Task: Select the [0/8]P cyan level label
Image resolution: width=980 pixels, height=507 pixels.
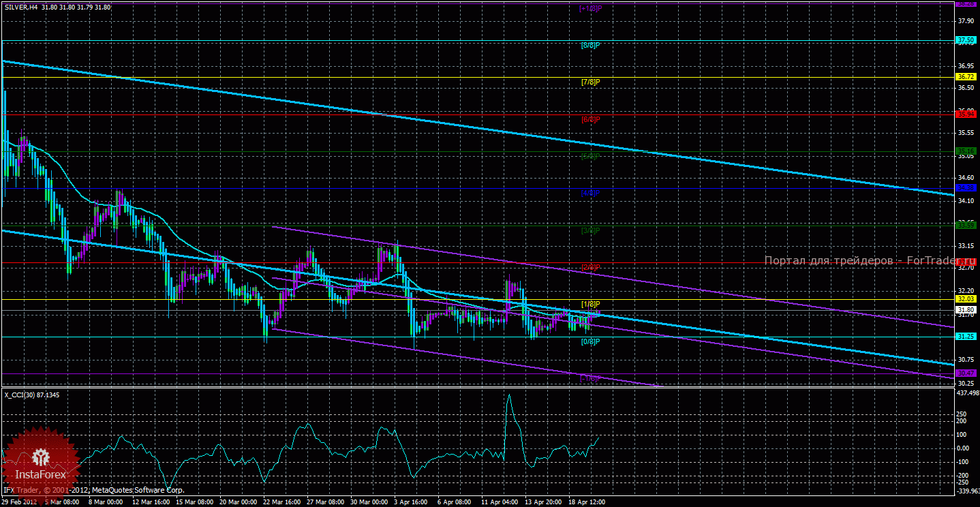Action: pyautogui.click(x=590, y=341)
